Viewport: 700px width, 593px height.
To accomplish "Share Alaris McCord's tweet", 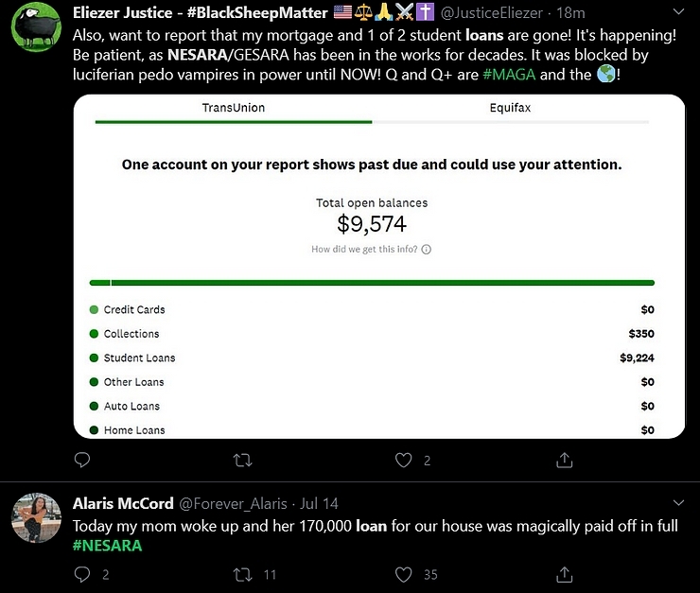I will click(565, 574).
